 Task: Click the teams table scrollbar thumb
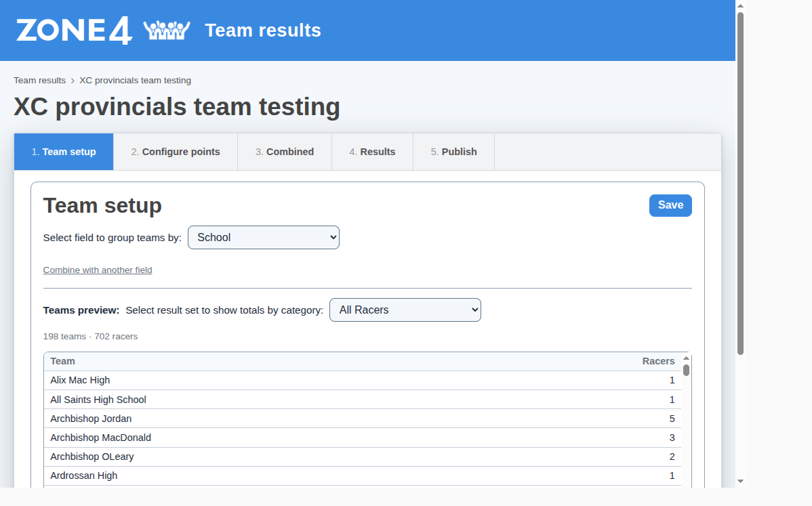[686, 370]
